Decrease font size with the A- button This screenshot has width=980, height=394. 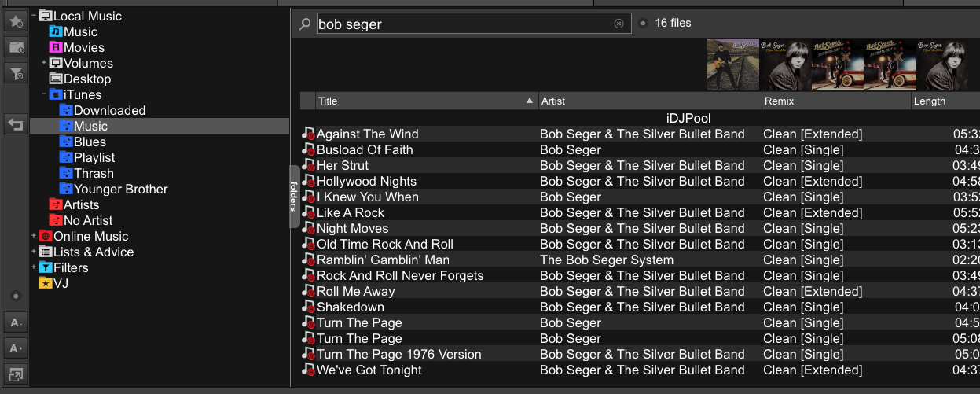point(16,322)
